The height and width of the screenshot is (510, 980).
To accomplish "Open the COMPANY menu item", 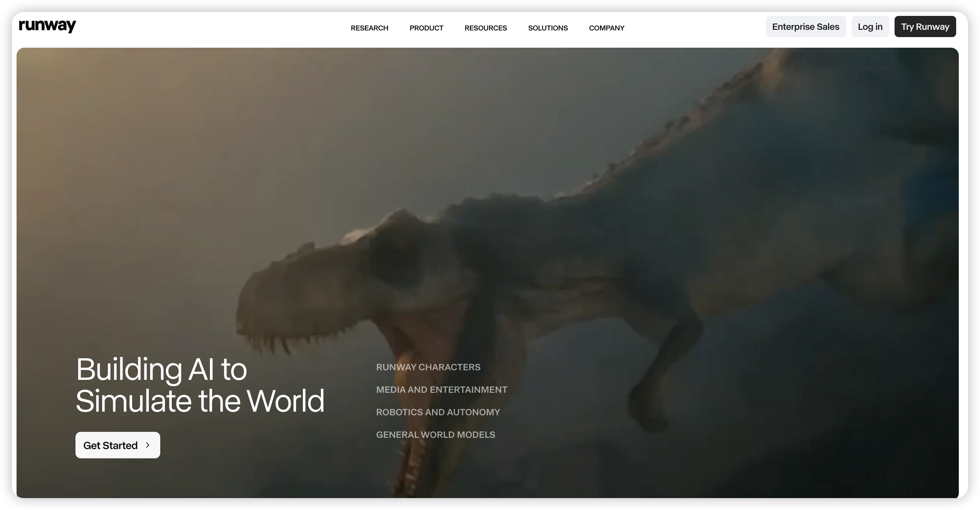I will point(607,28).
